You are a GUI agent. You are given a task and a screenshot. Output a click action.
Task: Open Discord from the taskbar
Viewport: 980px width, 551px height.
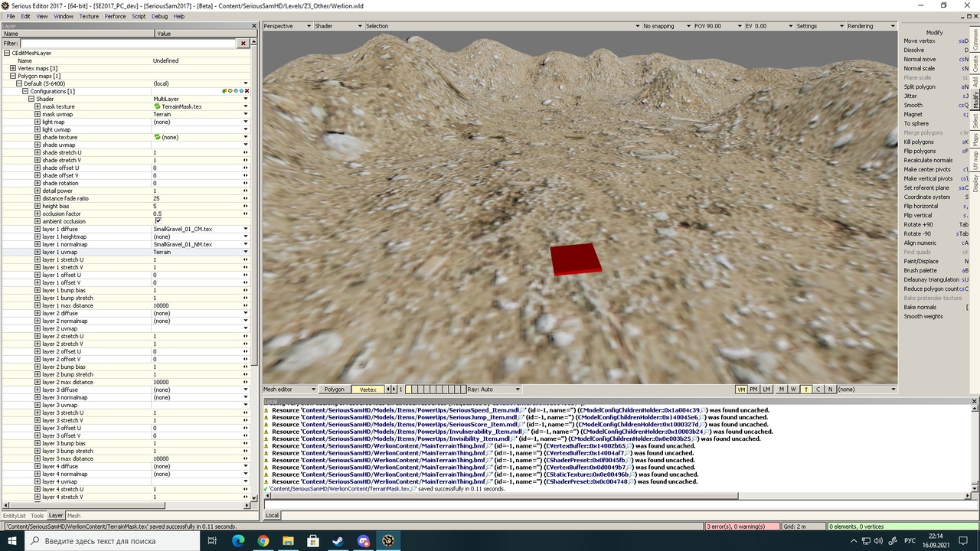pos(364,540)
